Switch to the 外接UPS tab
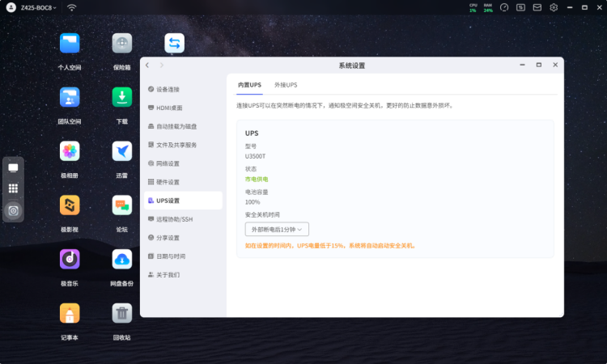The image size is (607, 364). click(x=286, y=85)
